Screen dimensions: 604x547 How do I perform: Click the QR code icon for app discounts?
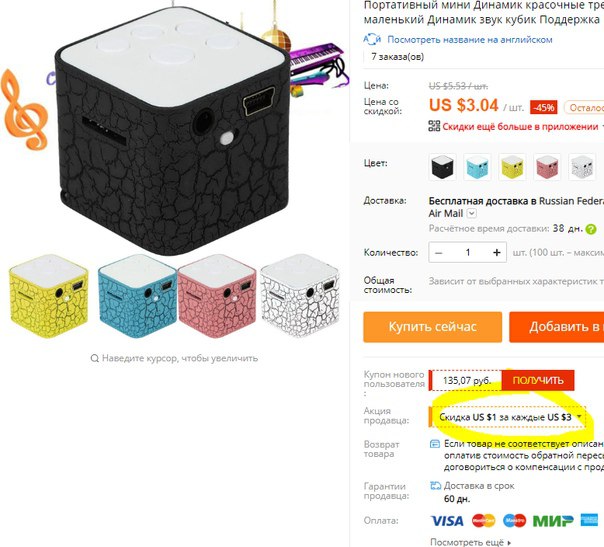point(434,126)
